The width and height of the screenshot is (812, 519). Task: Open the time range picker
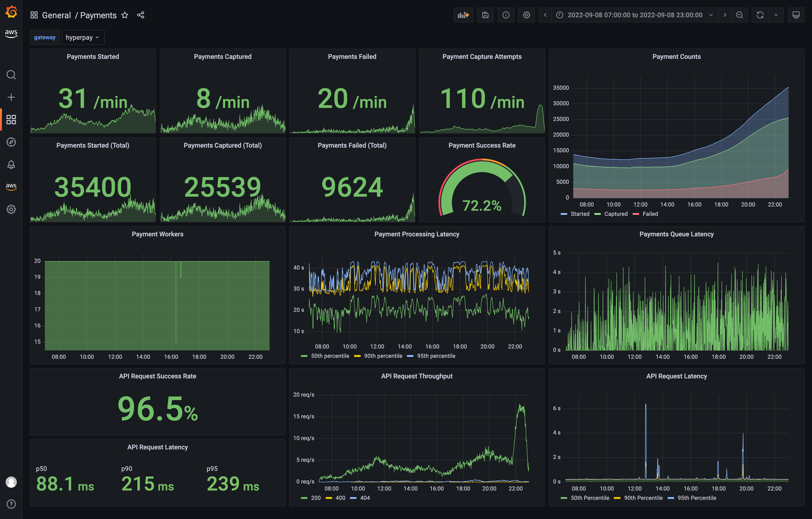click(x=635, y=15)
